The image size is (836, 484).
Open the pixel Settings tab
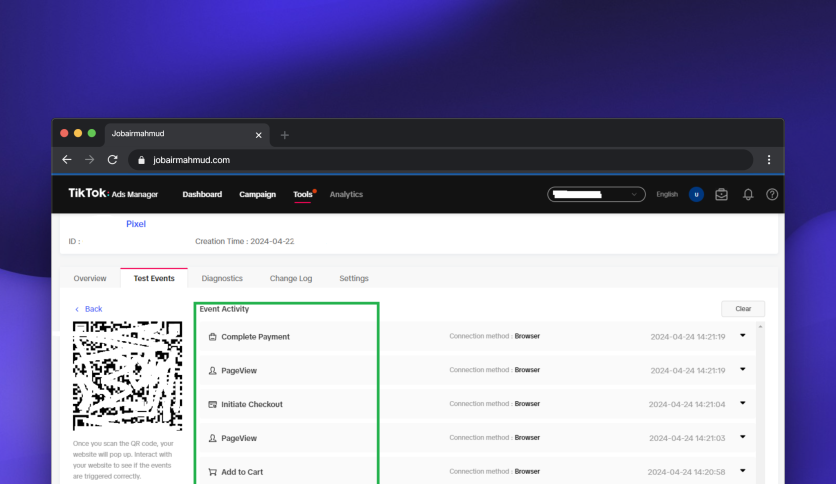(x=354, y=278)
